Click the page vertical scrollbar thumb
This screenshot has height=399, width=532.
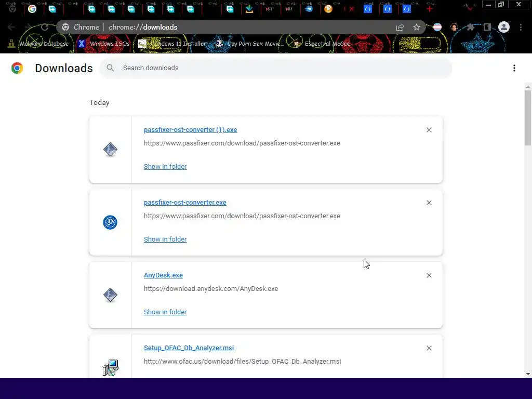point(528,118)
